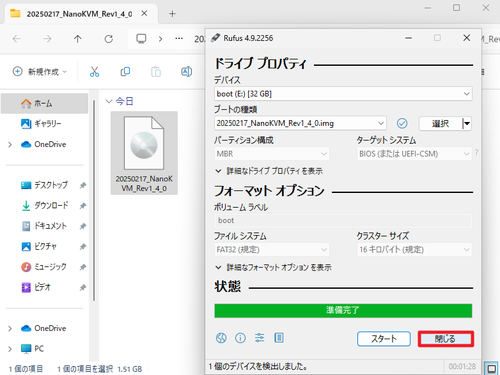Minimize the Rufus window
Screen dimensions: 500x375
[408, 38]
